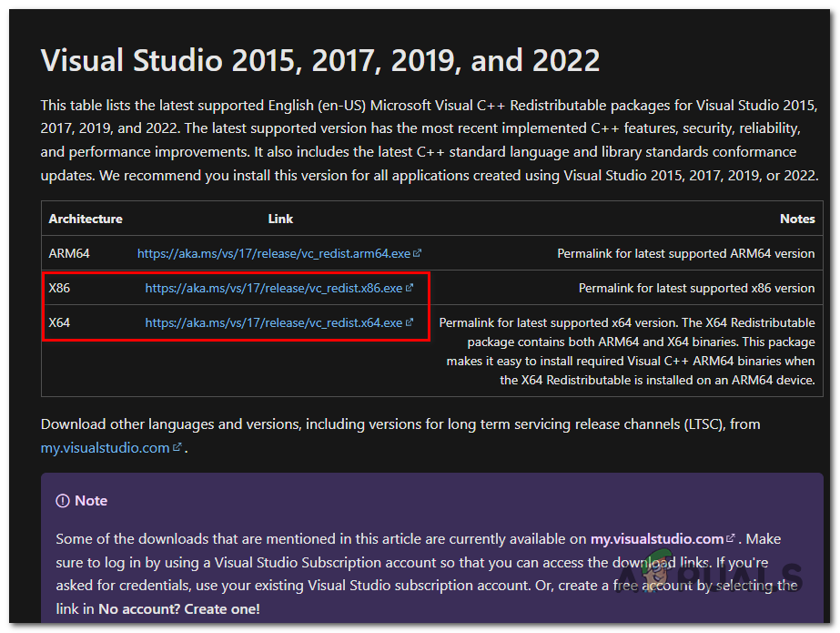Open my.visualstudio.com link below the table
This screenshot has height=633, width=840.
click(x=105, y=448)
